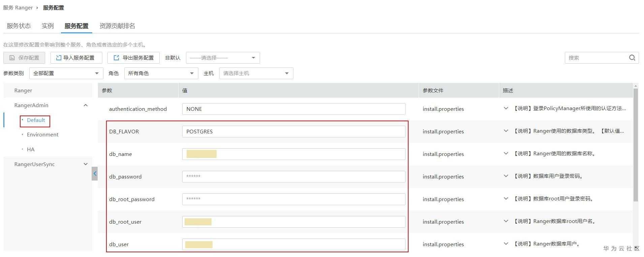This screenshot has height=257, width=644.
Task: Expand the db_user description
Action: pyautogui.click(x=506, y=244)
